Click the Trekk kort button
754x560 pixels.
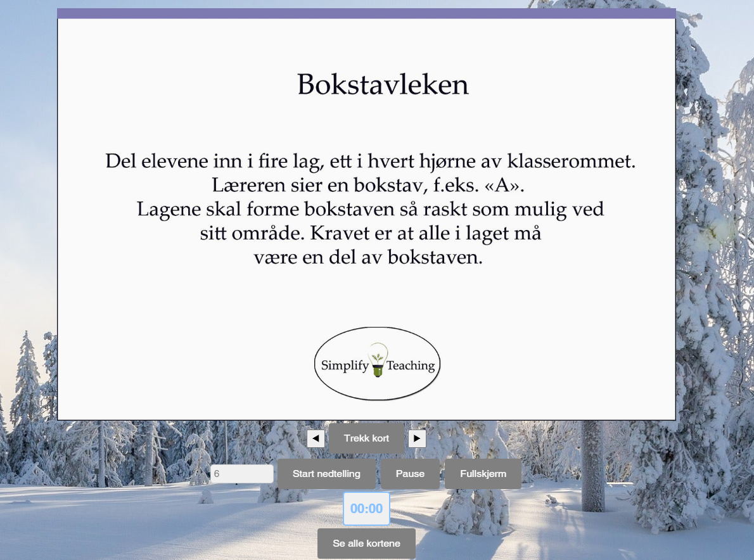click(x=366, y=438)
